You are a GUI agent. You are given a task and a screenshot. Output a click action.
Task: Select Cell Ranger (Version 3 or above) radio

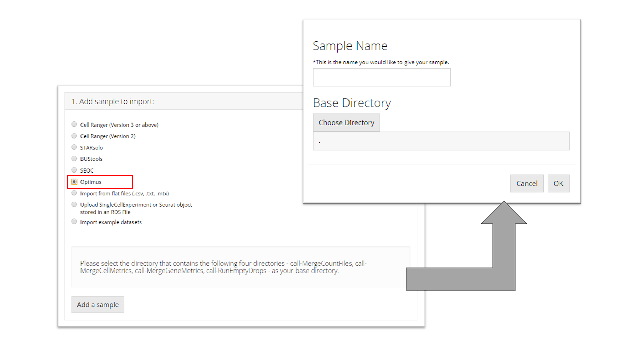coord(74,125)
